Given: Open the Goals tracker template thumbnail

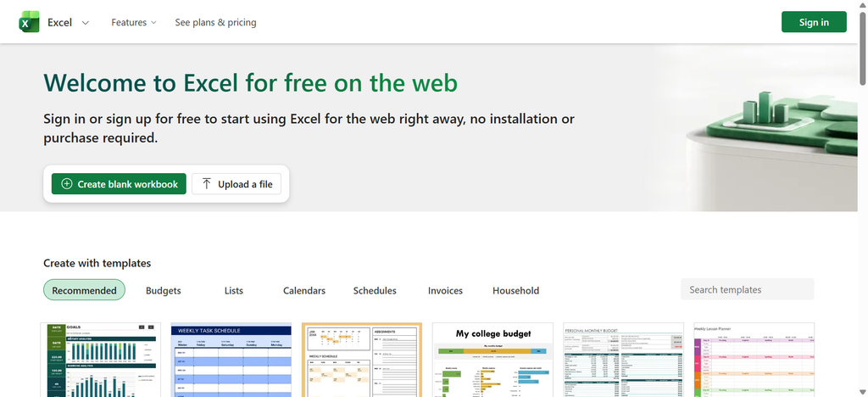Looking at the screenshot, I should 101,360.
